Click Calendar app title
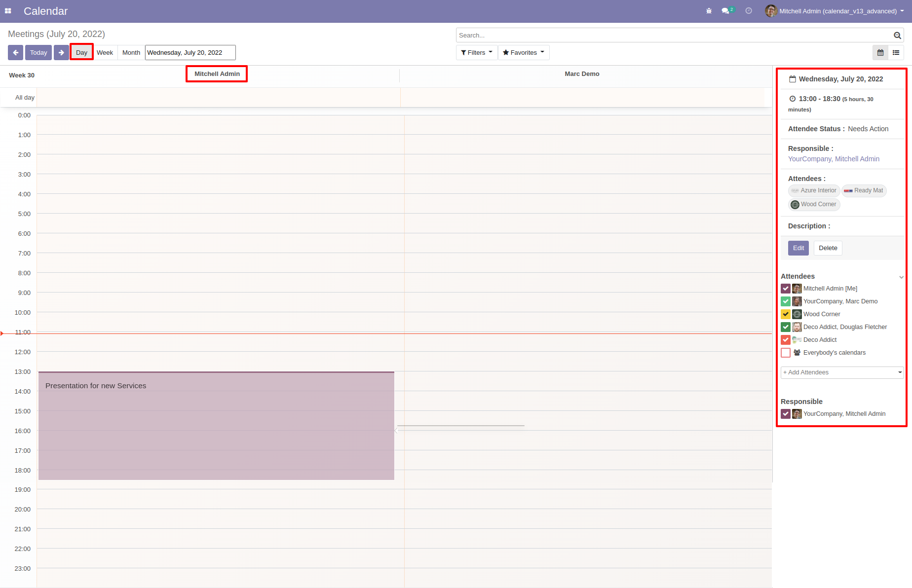This screenshot has height=588, width=912. click(x=45, y=11)
